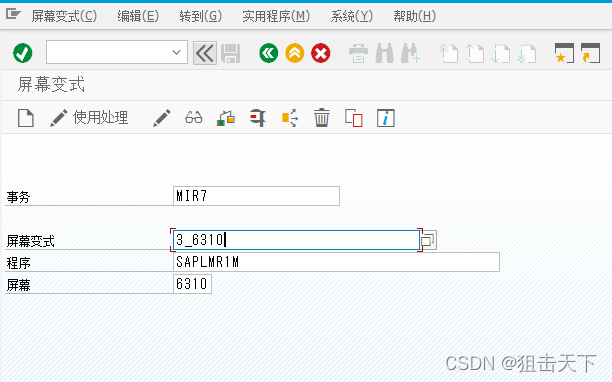Click the 屏幕 field containing 6310
Image resolution: width=612 pixels, height=382 pixels.
(x=192, y=284)
